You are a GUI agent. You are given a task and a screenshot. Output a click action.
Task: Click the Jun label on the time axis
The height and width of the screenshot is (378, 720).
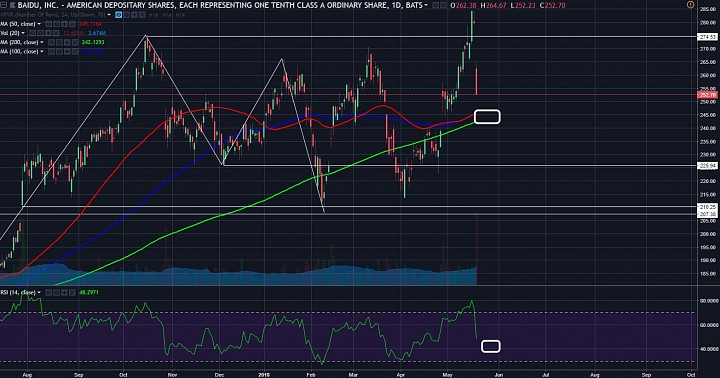coord(498,375)
